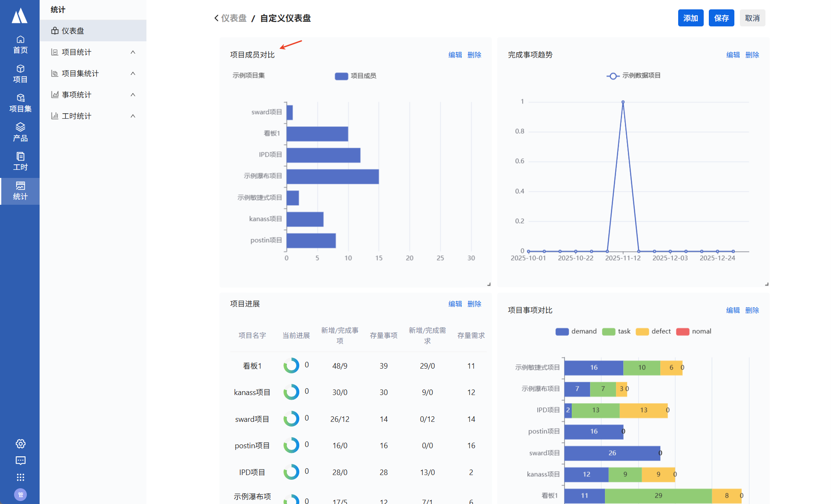The image size is (831, 504).
Task: Open the message chat icon in sidebar
Action: point(20,461)
